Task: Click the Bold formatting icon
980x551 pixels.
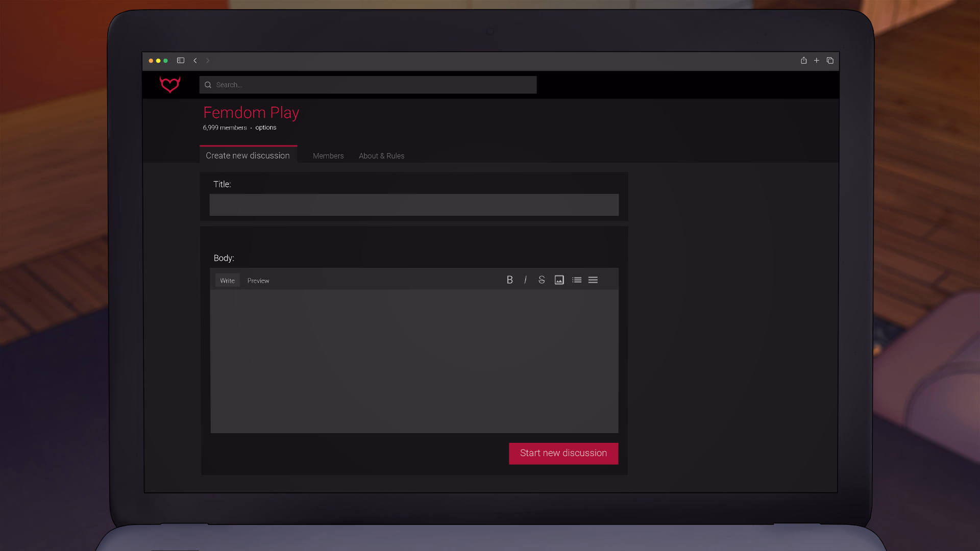Action: 509,280
